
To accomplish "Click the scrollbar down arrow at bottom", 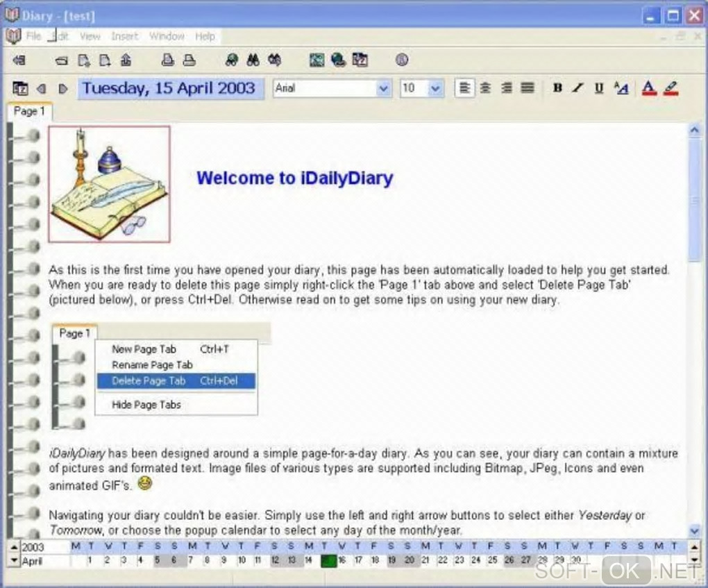I will [694, 530].
